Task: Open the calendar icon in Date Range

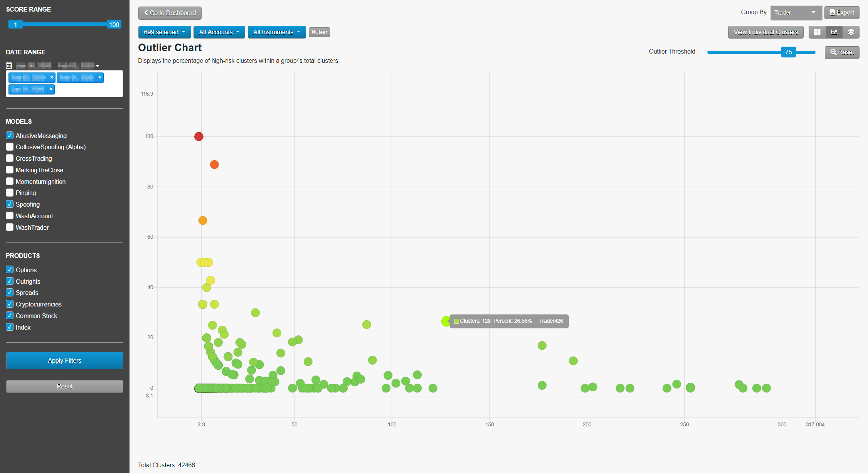Action: [8, 65]
